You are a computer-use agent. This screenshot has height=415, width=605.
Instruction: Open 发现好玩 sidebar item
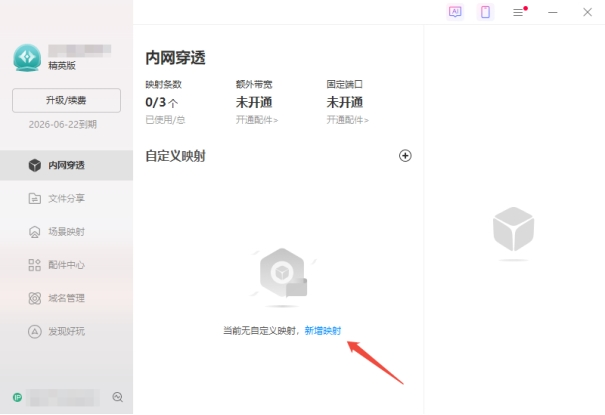click(66, 331)
